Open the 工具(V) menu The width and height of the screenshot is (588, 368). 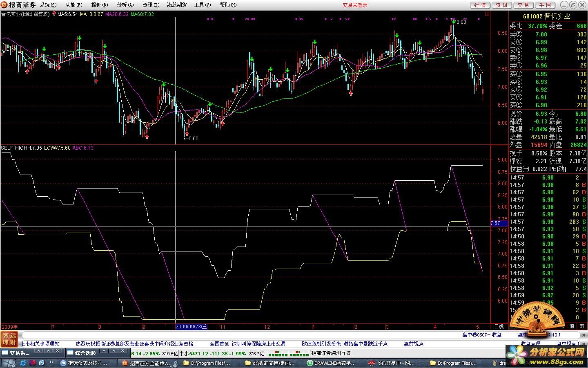(x=203, y=5)
